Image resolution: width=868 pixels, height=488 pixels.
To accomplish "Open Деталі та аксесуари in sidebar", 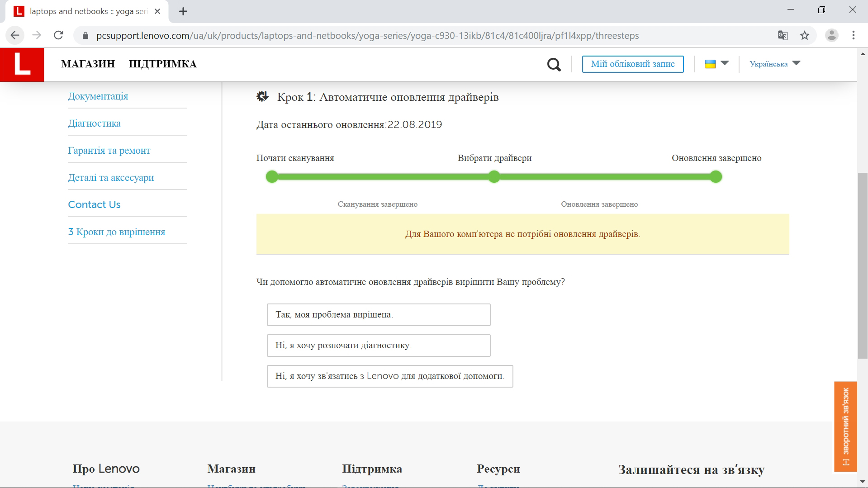I will (x=111, y=178).
